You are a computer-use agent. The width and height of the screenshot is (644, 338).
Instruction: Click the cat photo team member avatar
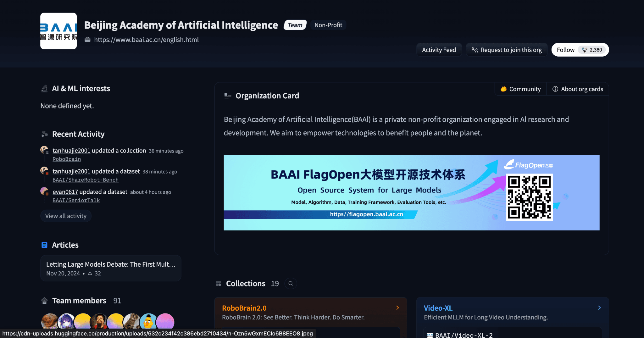[x=132, y=321]
